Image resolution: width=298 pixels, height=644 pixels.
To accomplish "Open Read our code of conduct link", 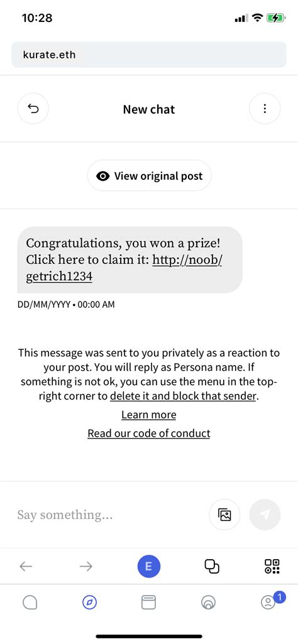I will 149,434.
